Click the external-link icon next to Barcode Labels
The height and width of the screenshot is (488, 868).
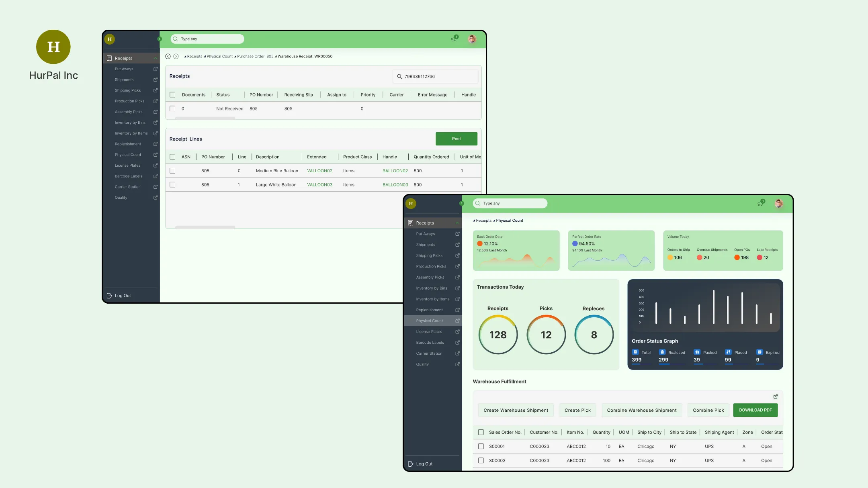coord(156,176)
